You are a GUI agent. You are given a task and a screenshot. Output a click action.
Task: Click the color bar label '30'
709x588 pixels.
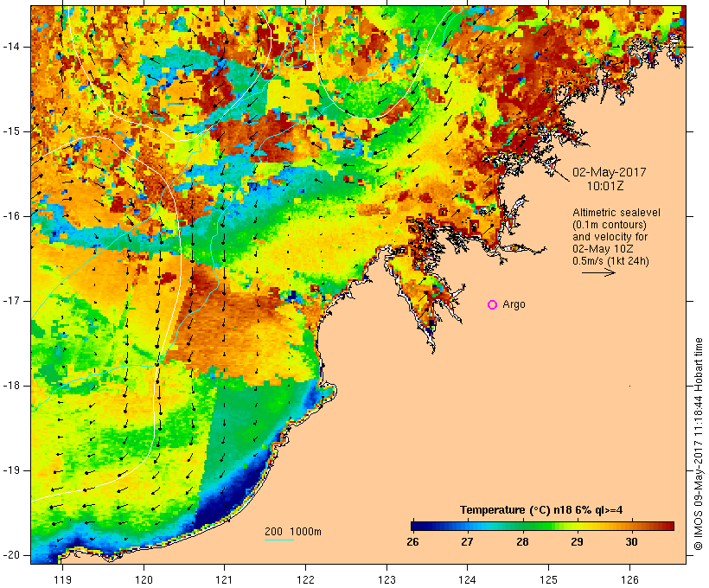tap(632, 542)
